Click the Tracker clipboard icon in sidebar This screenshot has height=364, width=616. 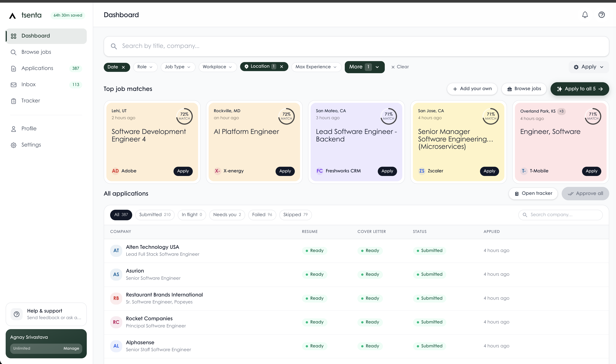(x=14, y=101)
